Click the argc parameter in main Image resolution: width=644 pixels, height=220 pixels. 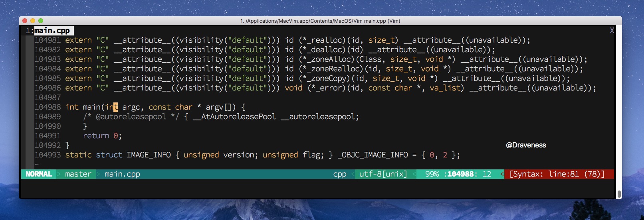pyautogui.click(x=131, y=108)
